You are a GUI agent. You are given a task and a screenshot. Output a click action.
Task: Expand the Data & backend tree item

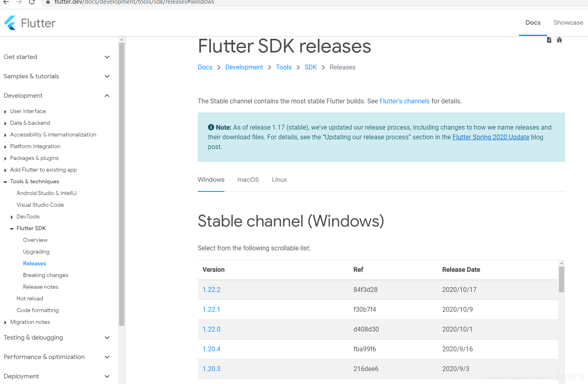[x=5, y=123]
